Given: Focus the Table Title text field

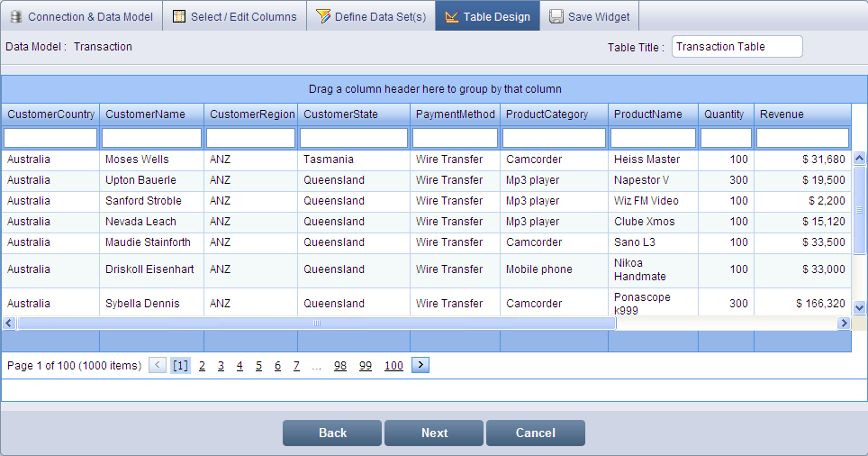Looking at the screenshot, I should 737,47.
